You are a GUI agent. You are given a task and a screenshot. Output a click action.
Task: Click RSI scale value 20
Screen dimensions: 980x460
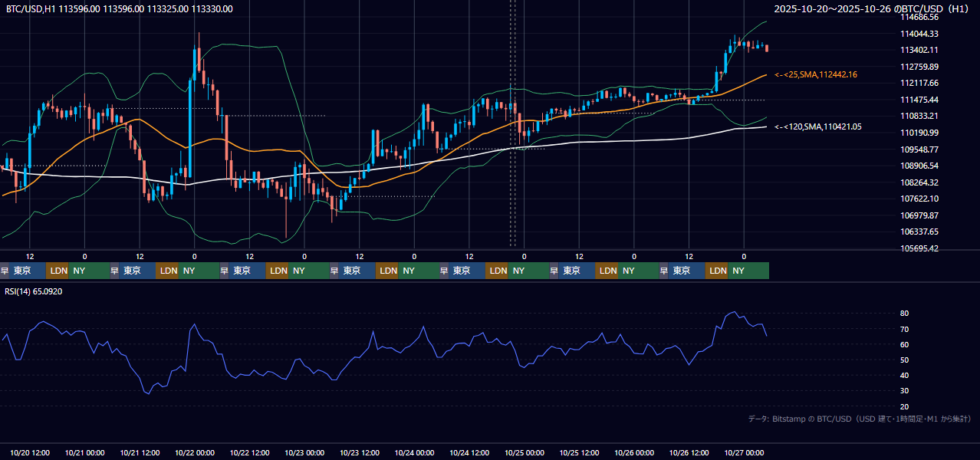[905, 406]
